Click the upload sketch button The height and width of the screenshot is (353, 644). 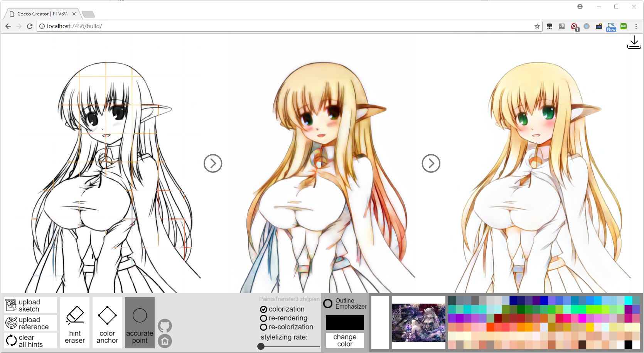point(30,305)
